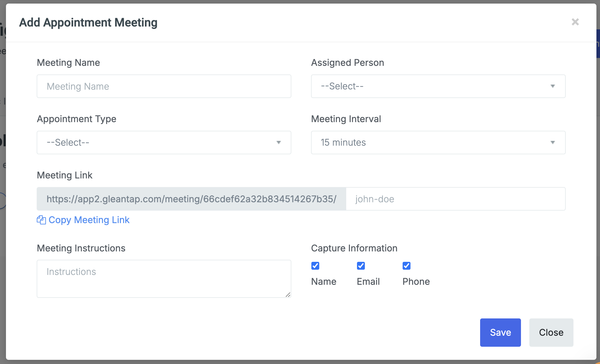This screenshot has width=600, height=364.
Task: Click the Copy Meeting Link text link
Action: click(x=89, y=220)
